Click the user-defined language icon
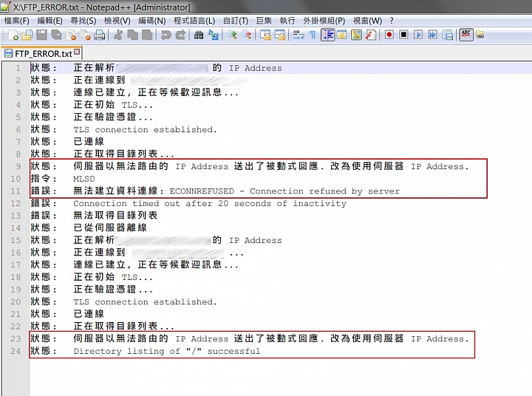 pyautogui.click(x=341, y=35)
